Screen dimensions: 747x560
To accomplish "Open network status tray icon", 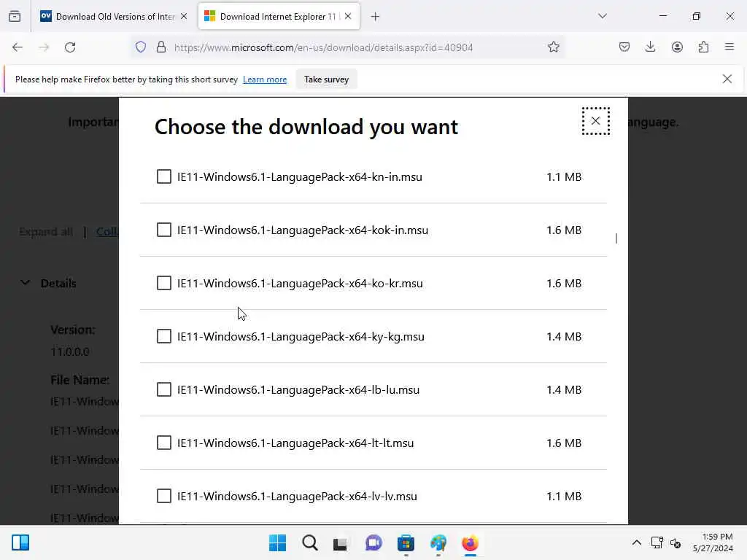I will tap(657, 542).
